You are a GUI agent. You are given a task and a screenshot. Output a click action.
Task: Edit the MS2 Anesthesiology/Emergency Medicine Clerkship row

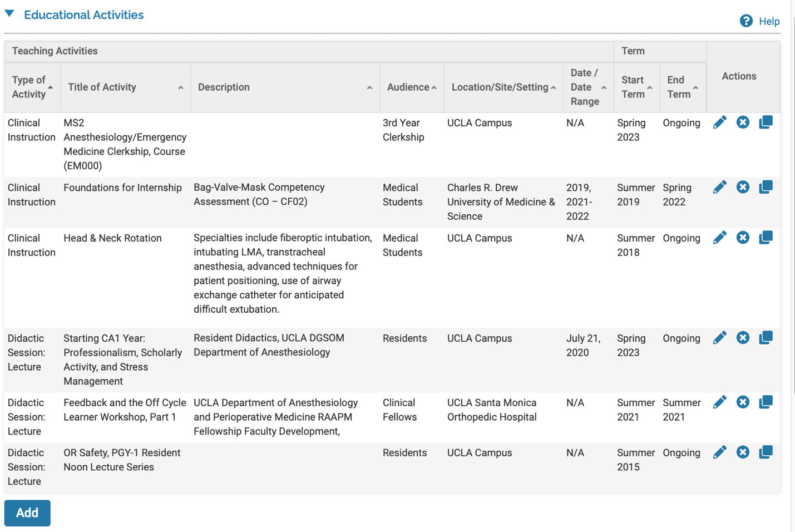719,122
